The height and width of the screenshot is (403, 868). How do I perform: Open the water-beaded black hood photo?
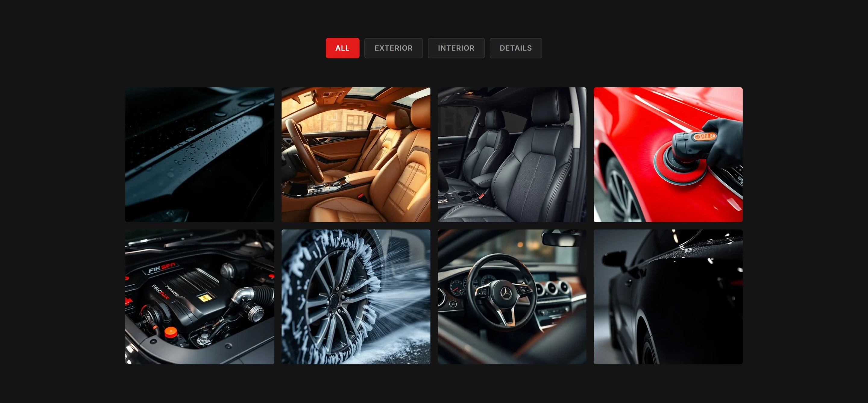[200, 155]
